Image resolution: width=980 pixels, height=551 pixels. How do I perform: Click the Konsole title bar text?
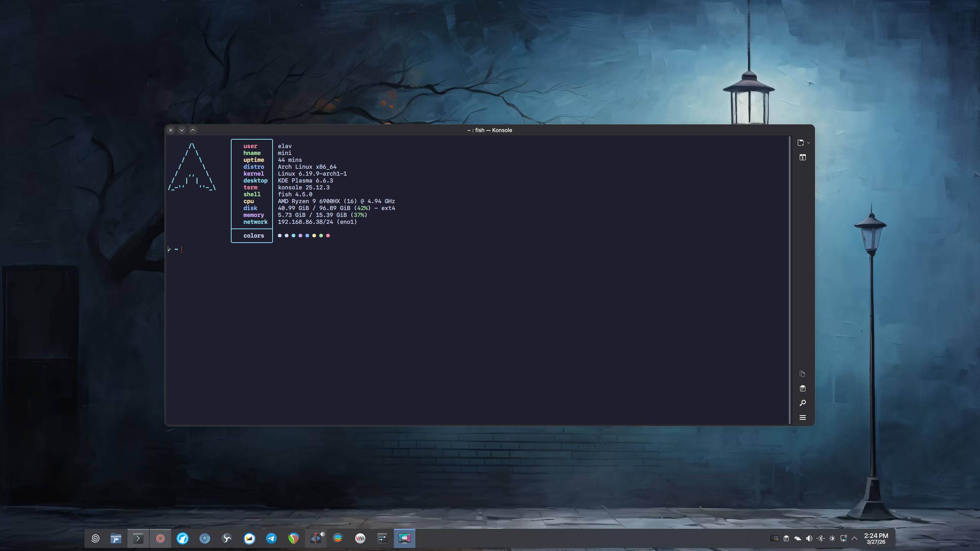click(489, 130)
